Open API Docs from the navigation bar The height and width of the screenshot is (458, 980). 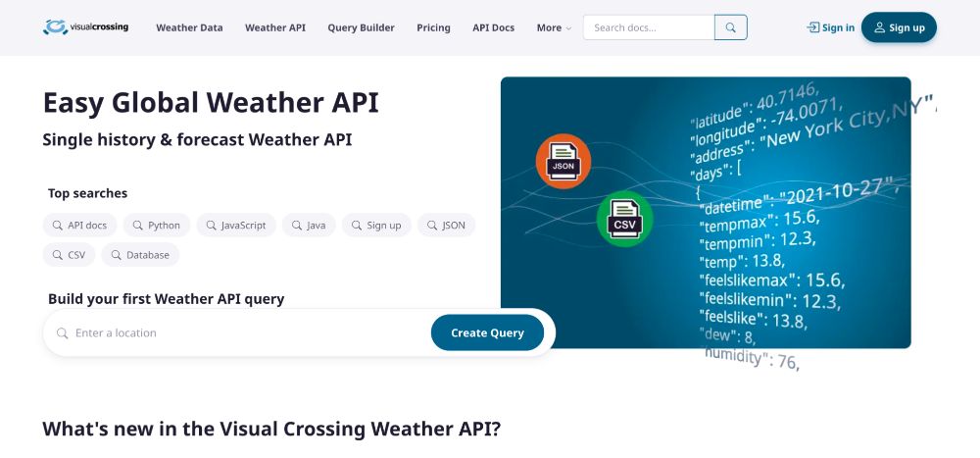(x=494, y=27)
